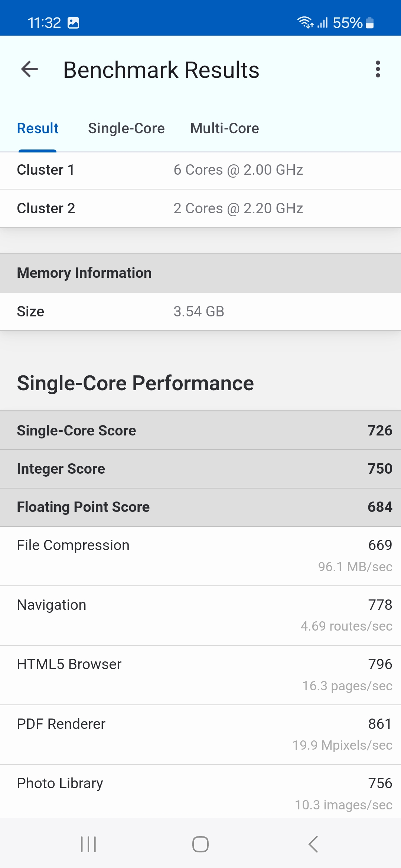Open the three-dot overflow menu
The width and height of the screenshot is (401, 868).
point(378,69)
